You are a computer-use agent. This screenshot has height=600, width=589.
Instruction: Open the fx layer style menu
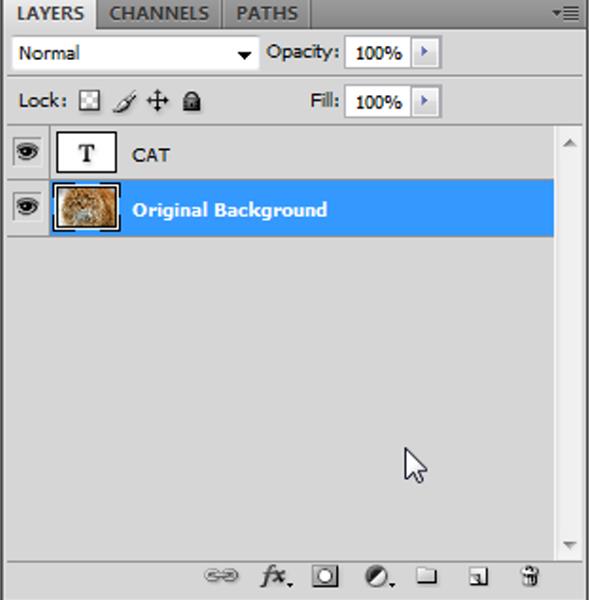click(276, 576)
